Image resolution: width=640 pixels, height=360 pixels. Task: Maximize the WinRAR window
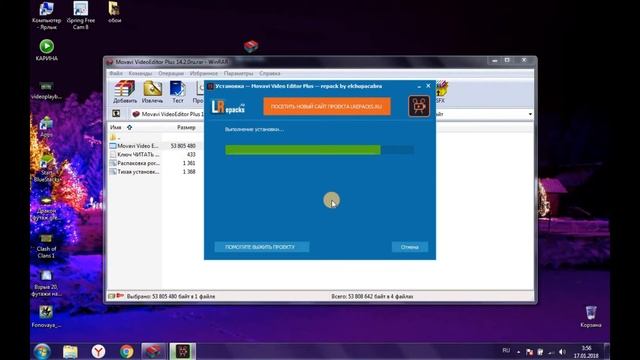click(507, 60)
